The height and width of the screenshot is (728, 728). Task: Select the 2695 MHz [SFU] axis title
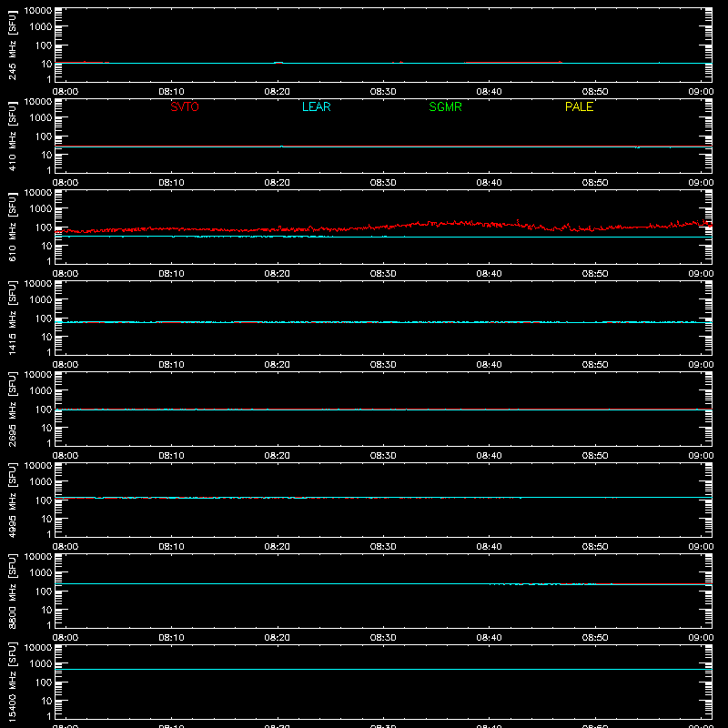pyautogui.click(x=13, y=409)
